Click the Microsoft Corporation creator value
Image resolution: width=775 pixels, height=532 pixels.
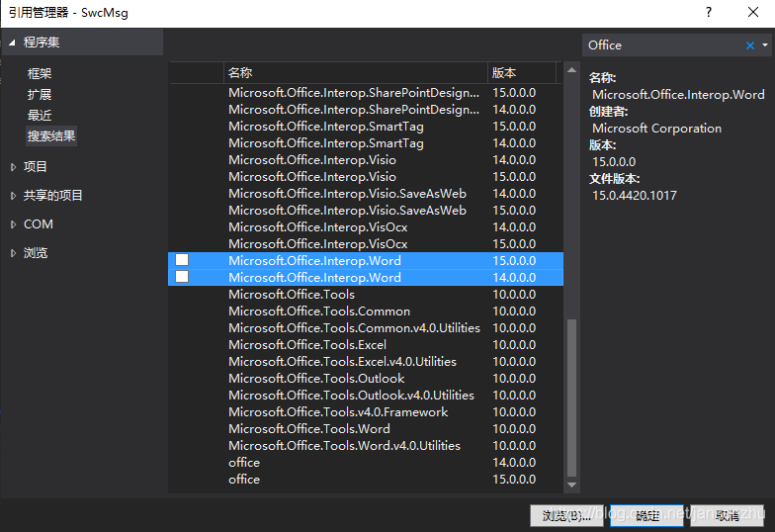(656, 129)
